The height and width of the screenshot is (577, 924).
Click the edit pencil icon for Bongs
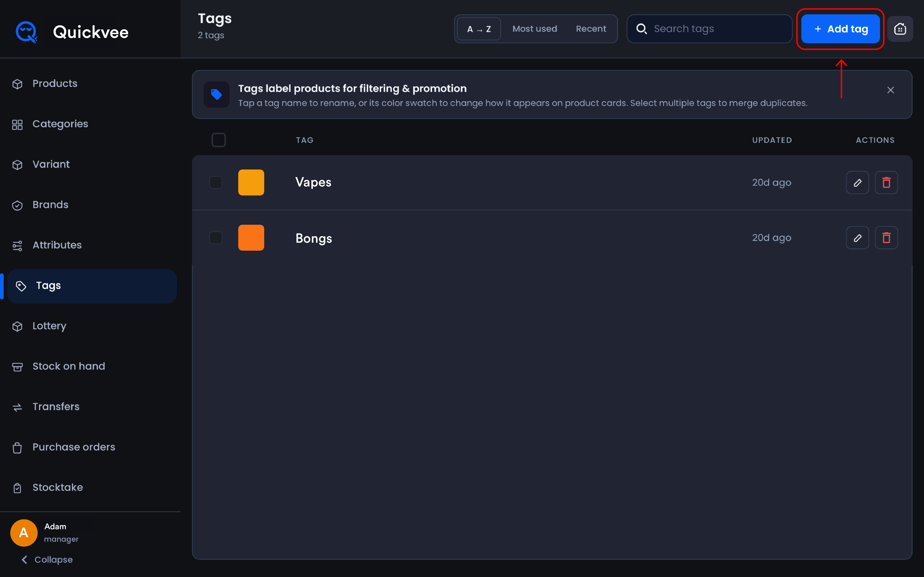[857, 238]
